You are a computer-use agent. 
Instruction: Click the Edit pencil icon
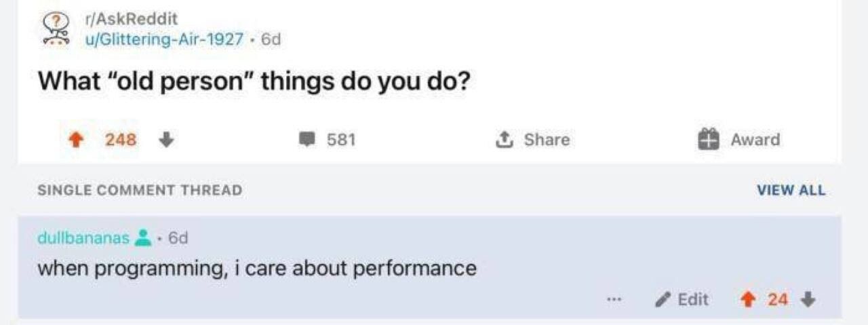tap(663, 299)
